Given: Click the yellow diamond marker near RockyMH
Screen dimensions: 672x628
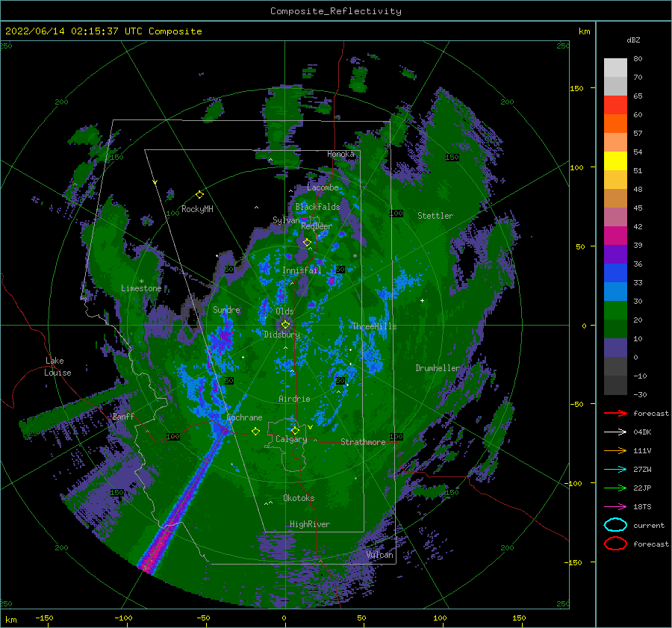Looking at the screenshot, I should pyautogui.click(x=199, y=195).
